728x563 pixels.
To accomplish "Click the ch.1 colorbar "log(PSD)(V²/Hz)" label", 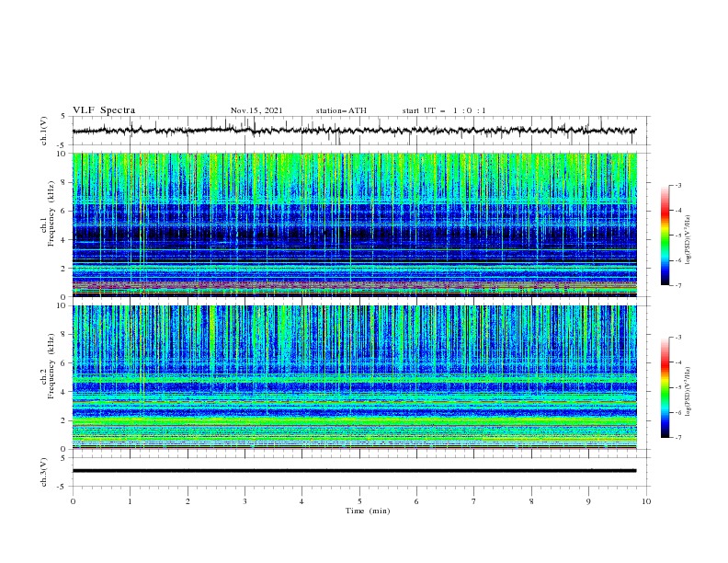I will pyautogui.click(x=688, y=240).
